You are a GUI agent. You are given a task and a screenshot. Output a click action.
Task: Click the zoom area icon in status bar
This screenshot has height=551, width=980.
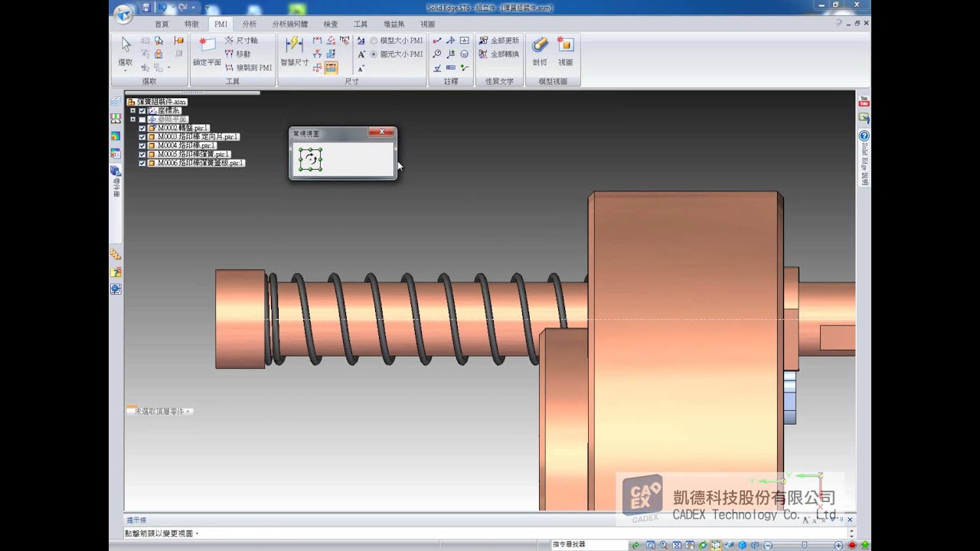[x=650, y=545]
